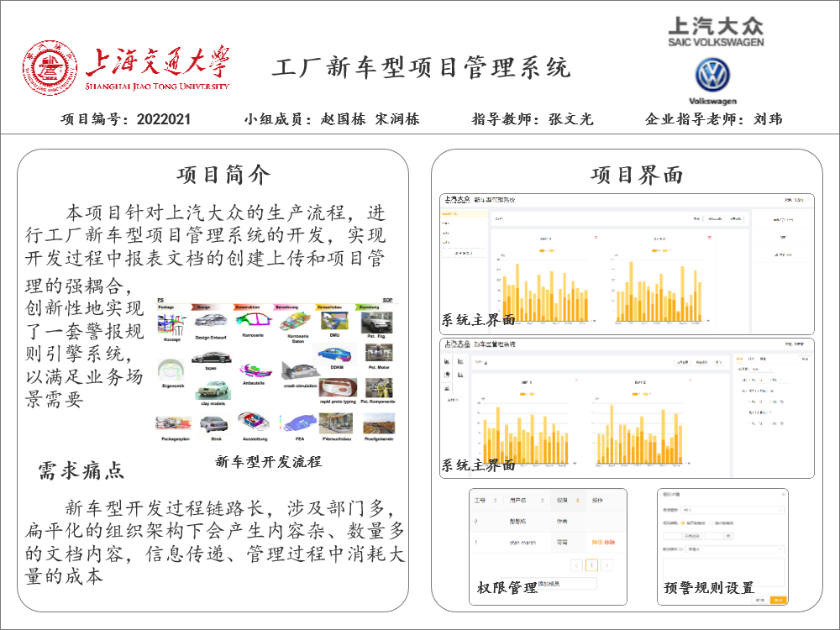The width and height of the screenshot is (840, 630).
Task: Click the sort arrows beside 工号 column
Action: [x=495, y=501]
